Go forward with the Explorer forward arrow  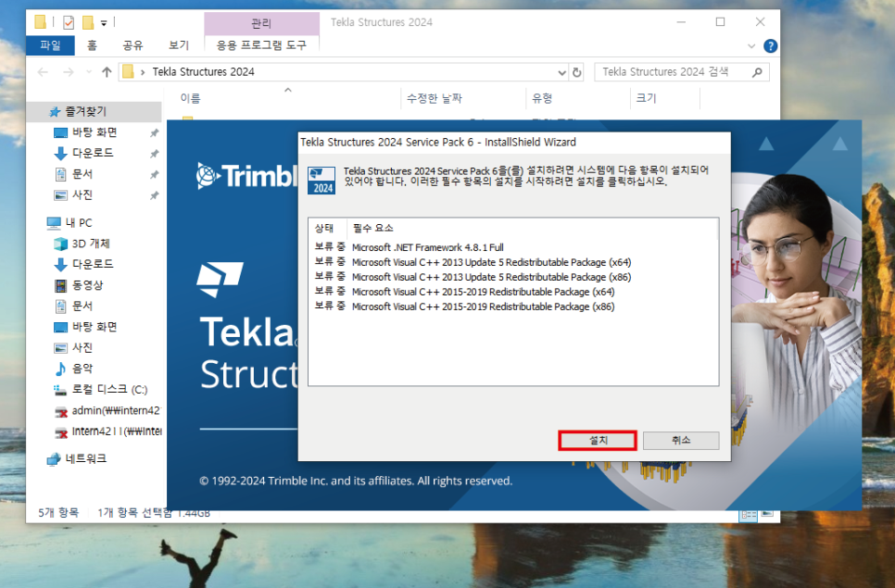[69, 72]
